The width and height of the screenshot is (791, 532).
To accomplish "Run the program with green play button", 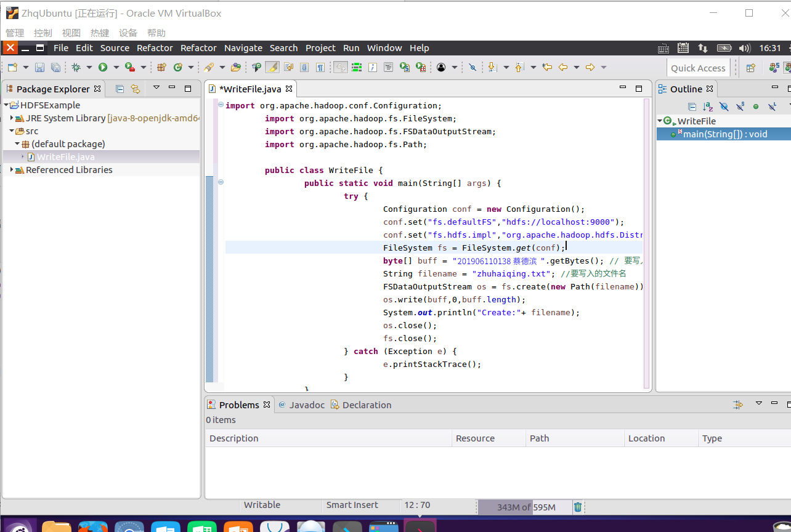I will coord(103,68).
